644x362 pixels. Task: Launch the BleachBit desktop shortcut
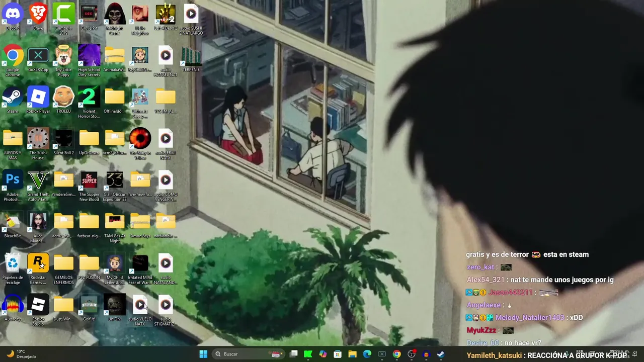[13, 226]
